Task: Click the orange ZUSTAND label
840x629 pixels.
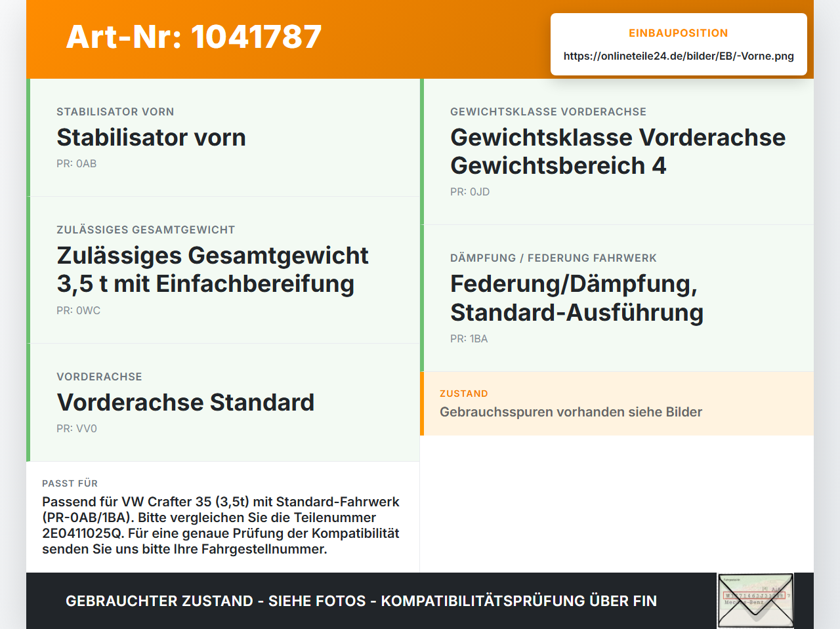Action: click(464, 394)
